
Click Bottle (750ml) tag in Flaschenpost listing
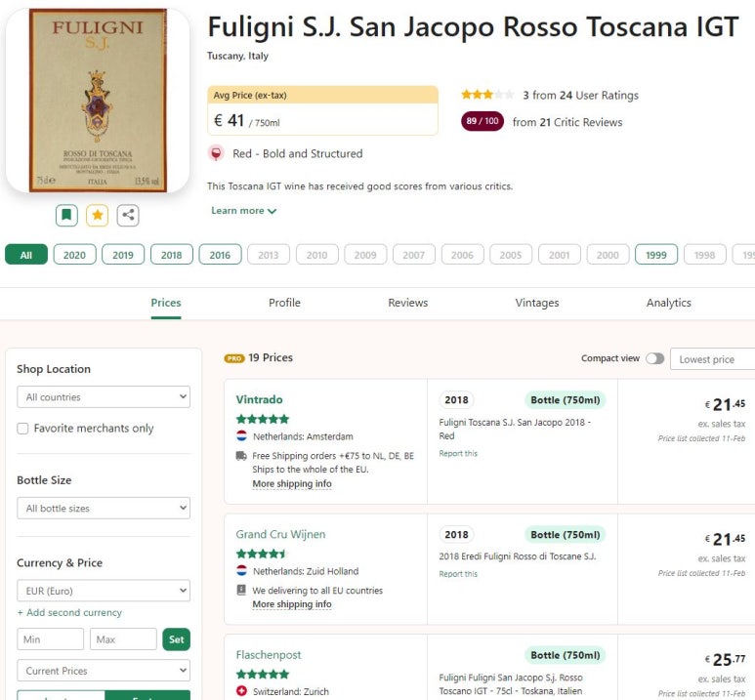click(566, 655)
